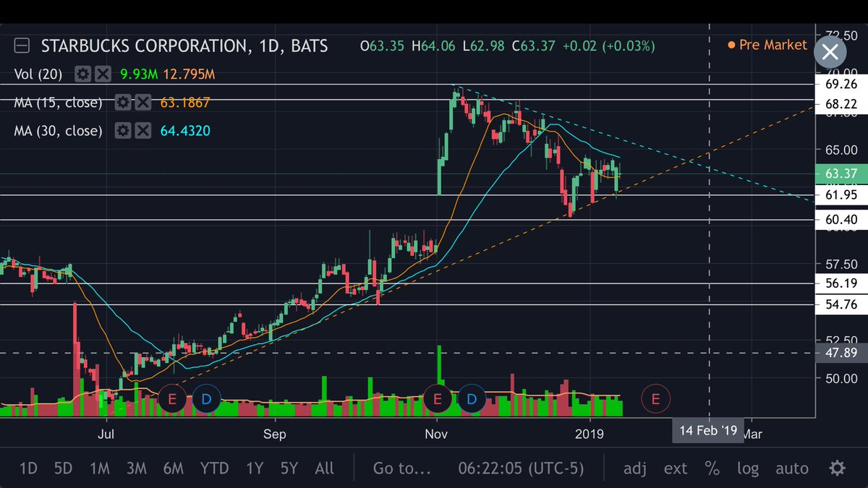Click the 54.76 price level label
868x488 pixels.
pos(840,304)
